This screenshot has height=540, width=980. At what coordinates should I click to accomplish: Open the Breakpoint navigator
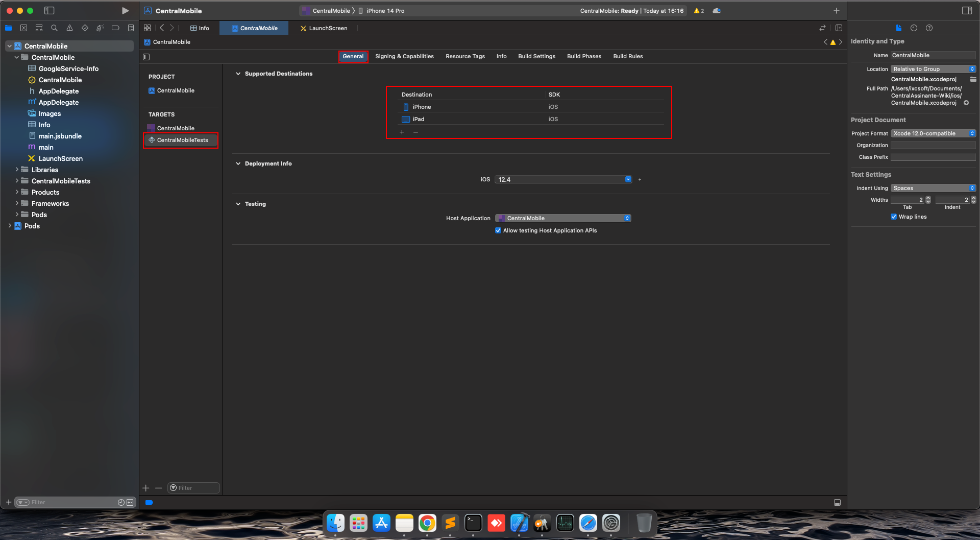(x=115, y=28)
